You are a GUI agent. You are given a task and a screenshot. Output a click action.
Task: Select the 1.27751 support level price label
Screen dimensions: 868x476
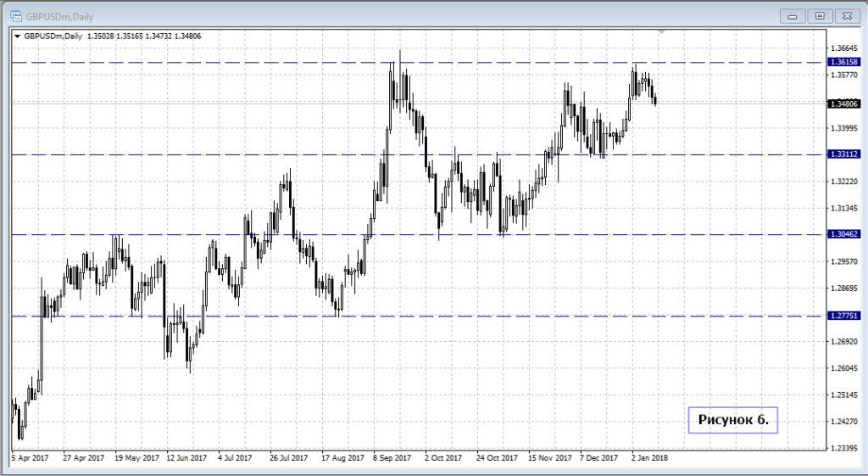(x=846, y=316)
